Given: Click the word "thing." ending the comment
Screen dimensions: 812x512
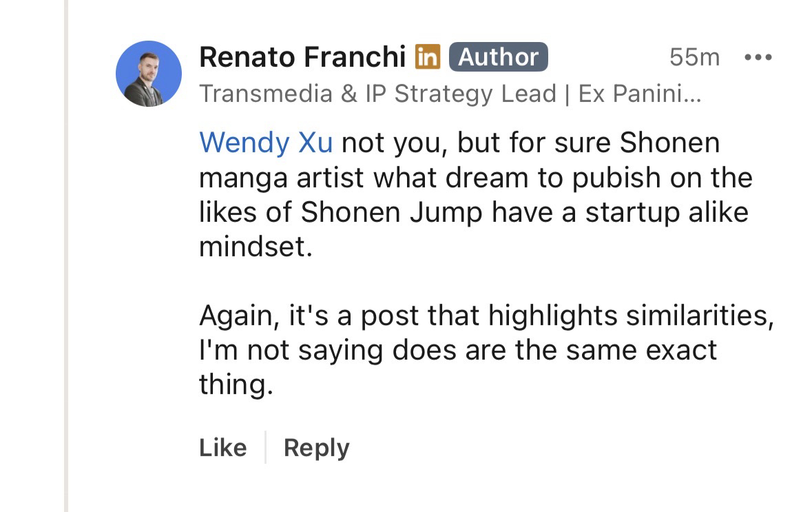Looking at the screenshot, I should tap(236, 385).
